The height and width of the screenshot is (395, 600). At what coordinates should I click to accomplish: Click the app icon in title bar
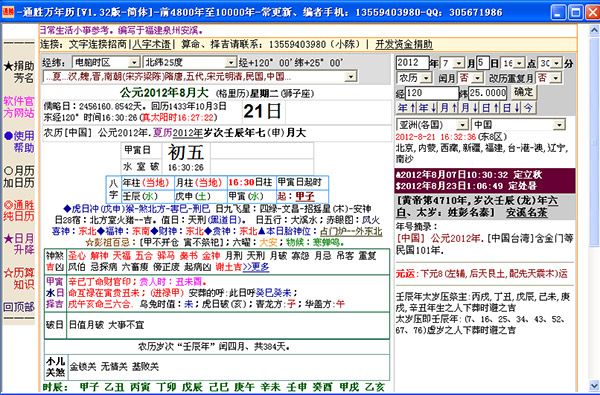point(8,12)
